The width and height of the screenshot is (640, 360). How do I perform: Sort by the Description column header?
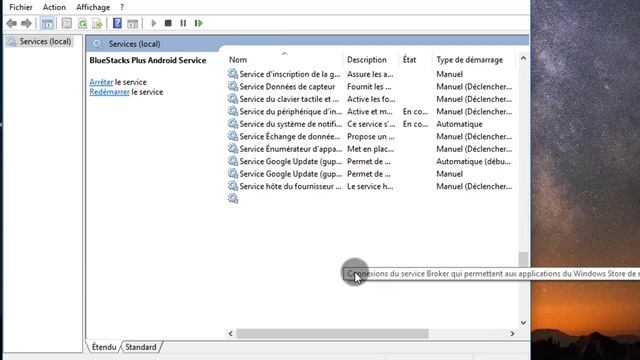click(367, 60)
